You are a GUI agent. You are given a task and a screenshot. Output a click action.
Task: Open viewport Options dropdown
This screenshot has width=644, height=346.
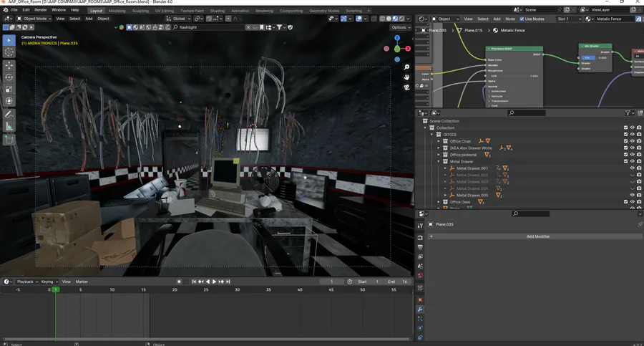(x=401, y=27)
